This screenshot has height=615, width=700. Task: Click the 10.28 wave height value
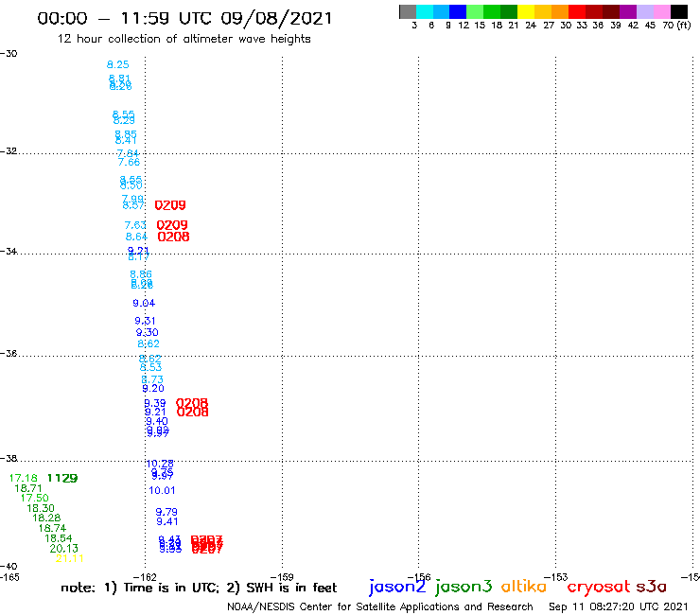tap(160, 464)
